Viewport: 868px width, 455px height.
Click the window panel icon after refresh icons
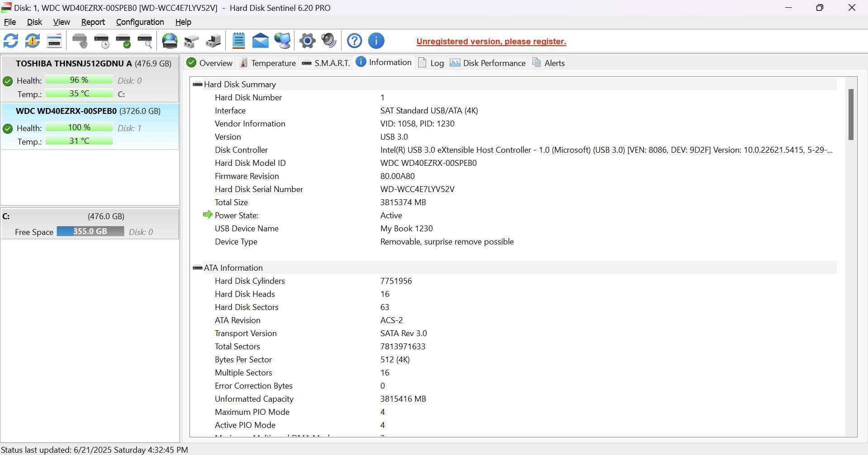click(54, 41)
